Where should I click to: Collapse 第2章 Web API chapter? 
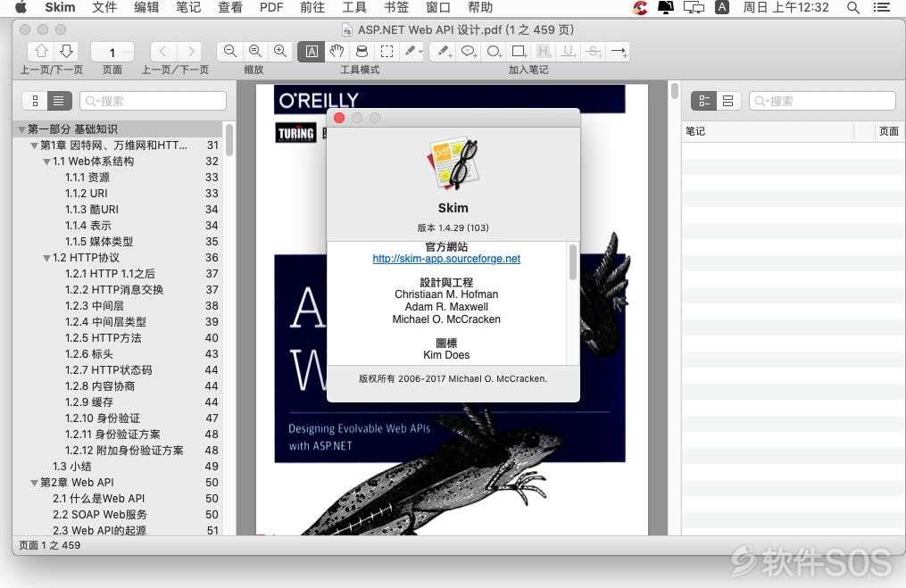click(34, 483)
